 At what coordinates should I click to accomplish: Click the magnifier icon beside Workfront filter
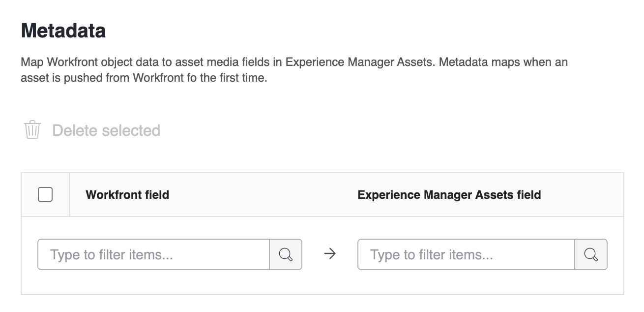tap(286, 254)
